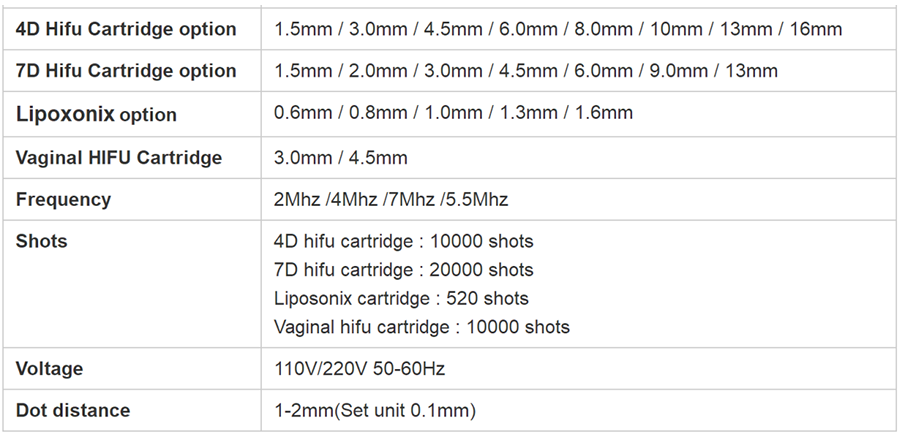Select the Liposonix cartridge 520 shots line

pos(401,298)
